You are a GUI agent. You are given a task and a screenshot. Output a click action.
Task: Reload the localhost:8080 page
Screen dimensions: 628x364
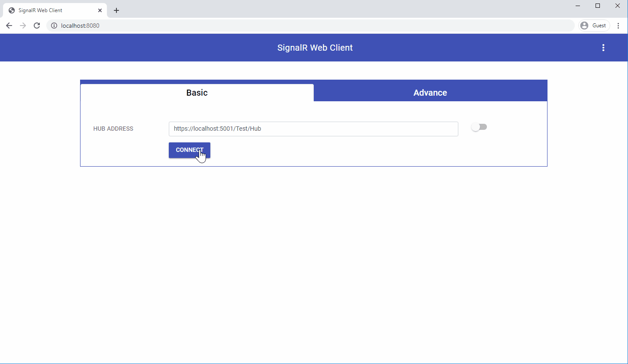37,26
